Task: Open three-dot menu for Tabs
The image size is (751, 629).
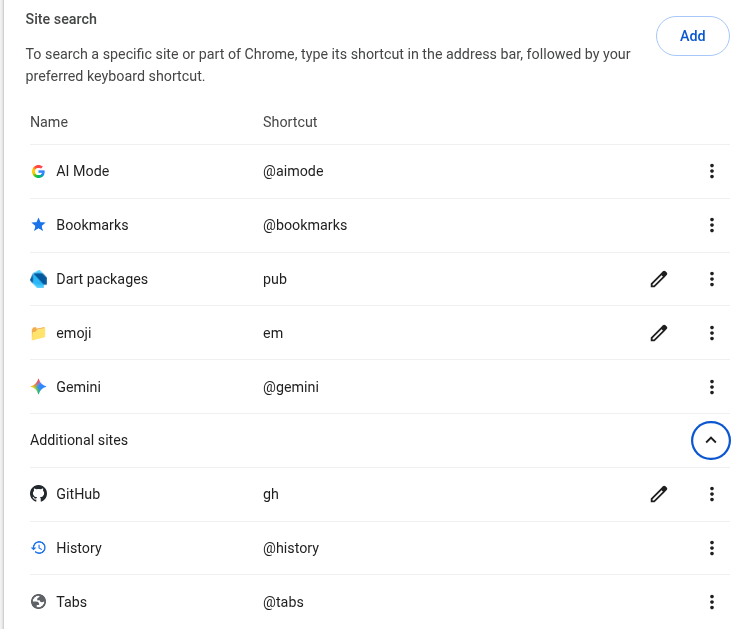Action: click(712, 602)
